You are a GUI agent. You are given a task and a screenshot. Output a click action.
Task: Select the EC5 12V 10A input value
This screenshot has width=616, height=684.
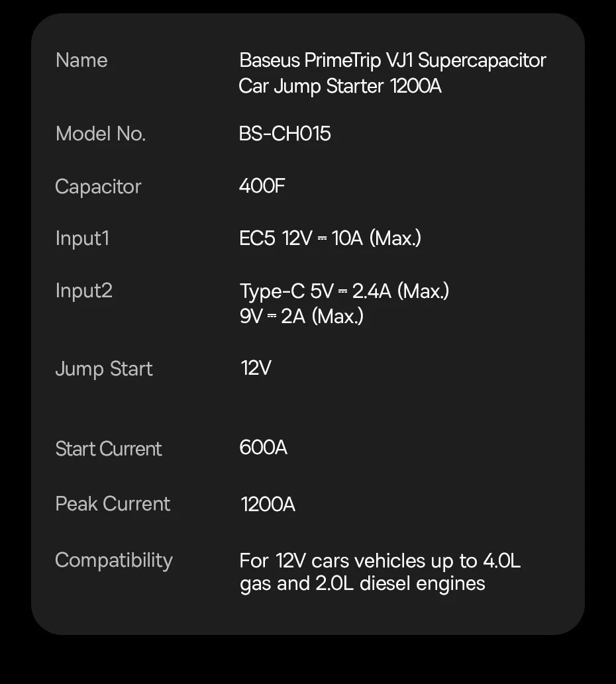coord(330,238)
